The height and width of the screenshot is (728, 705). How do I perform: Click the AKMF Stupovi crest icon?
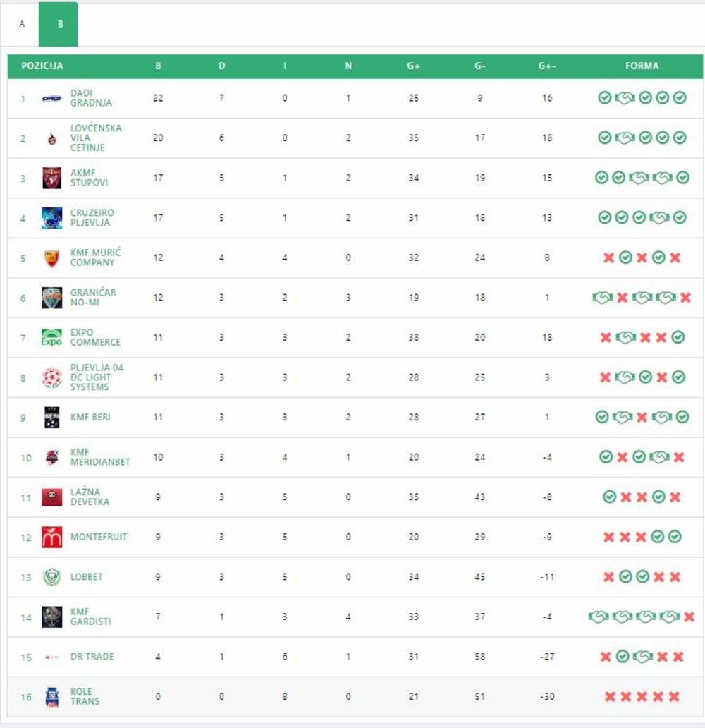tap(51, 178)
